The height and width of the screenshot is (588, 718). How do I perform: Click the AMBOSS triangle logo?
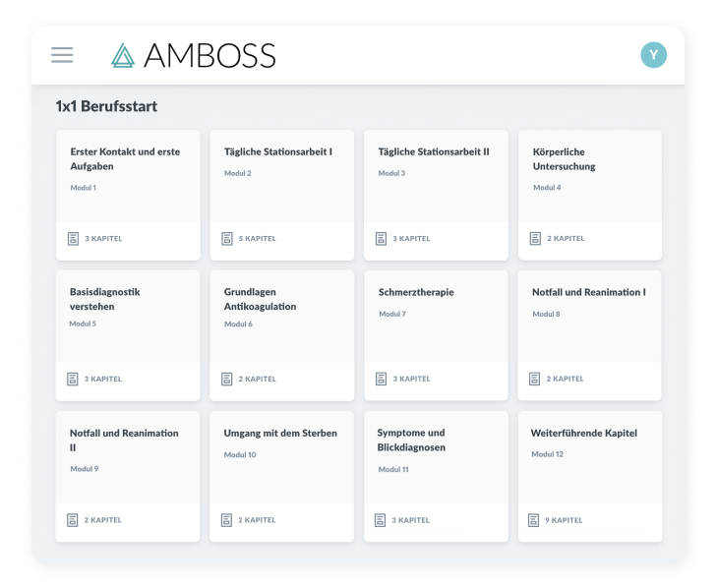[123, 55]
